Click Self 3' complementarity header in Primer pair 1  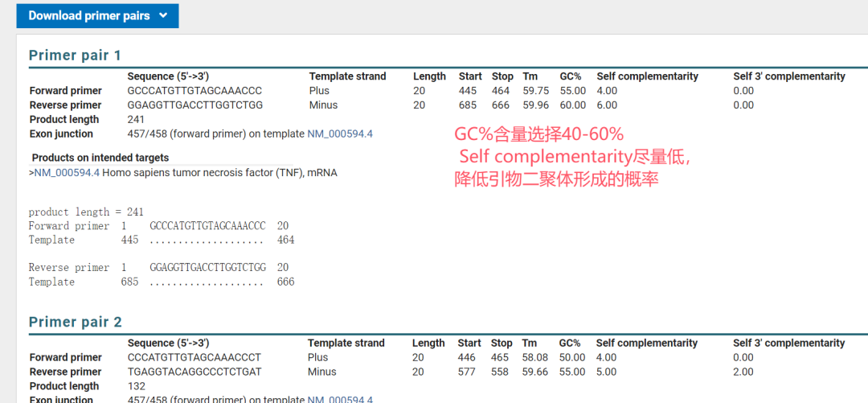click(788, 76)
